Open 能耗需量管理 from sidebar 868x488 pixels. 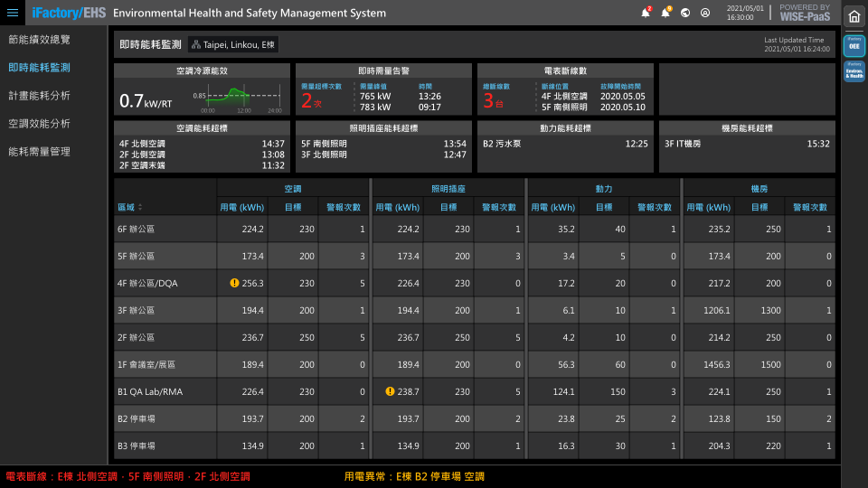[x=39, y=152]
